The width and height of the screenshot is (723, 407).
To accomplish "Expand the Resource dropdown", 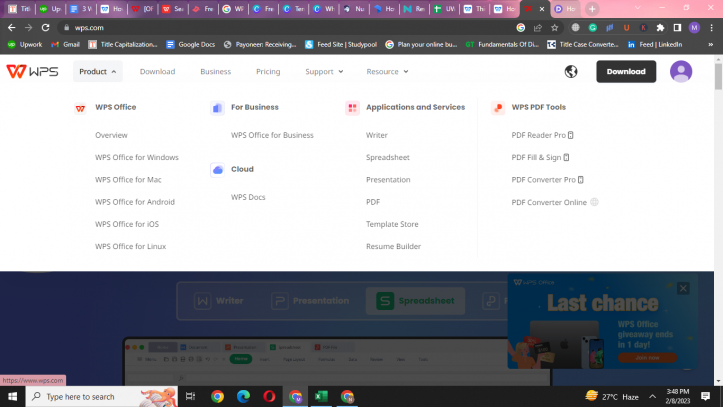I will click(x=387, y=71).
